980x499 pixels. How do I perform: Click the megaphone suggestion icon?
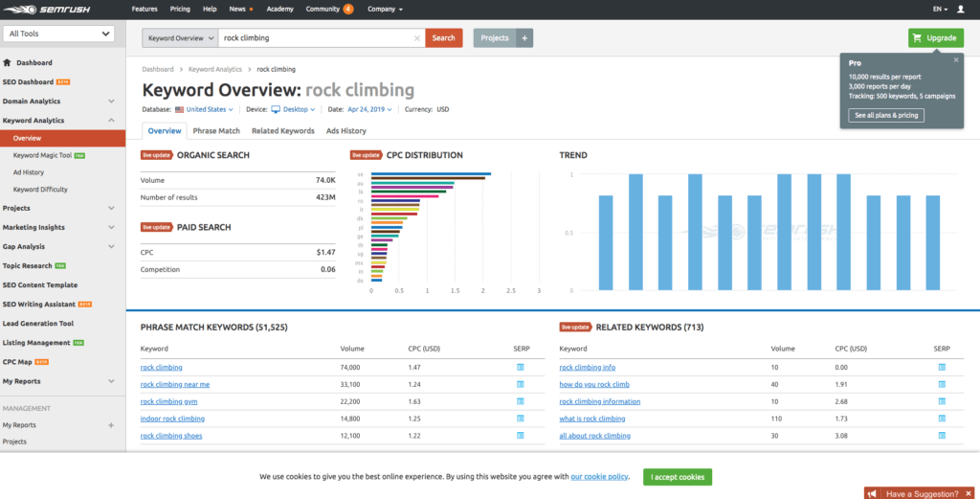click(x=873, y=493)
